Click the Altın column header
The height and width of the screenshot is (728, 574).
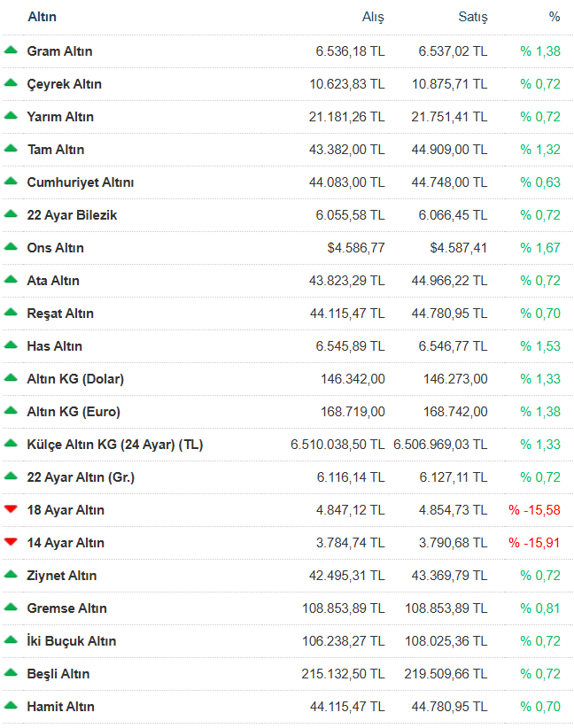42,17
